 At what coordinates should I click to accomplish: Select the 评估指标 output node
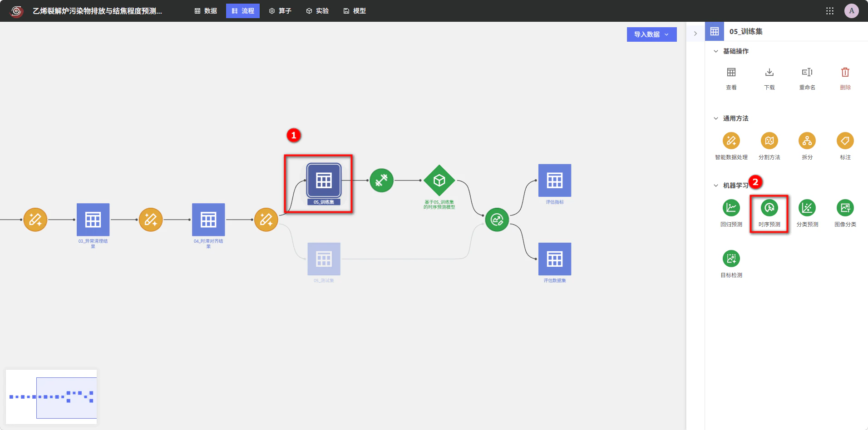tap(555, 181)
